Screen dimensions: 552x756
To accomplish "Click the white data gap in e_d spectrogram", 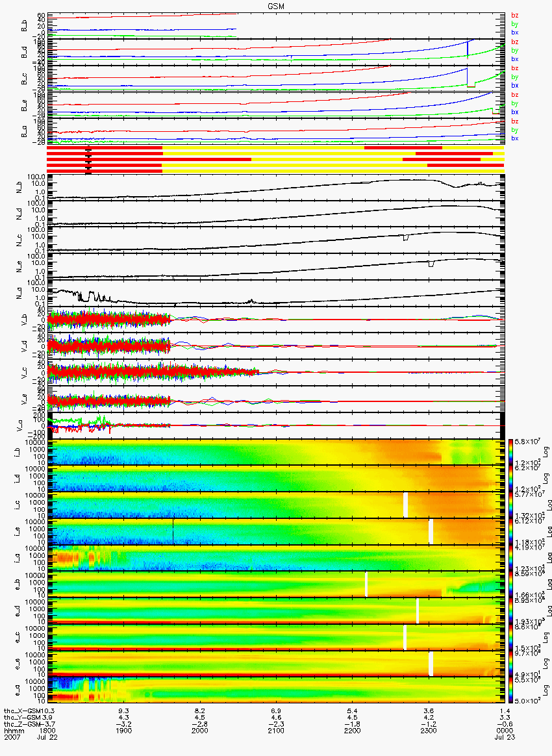I will click(418, 611).
